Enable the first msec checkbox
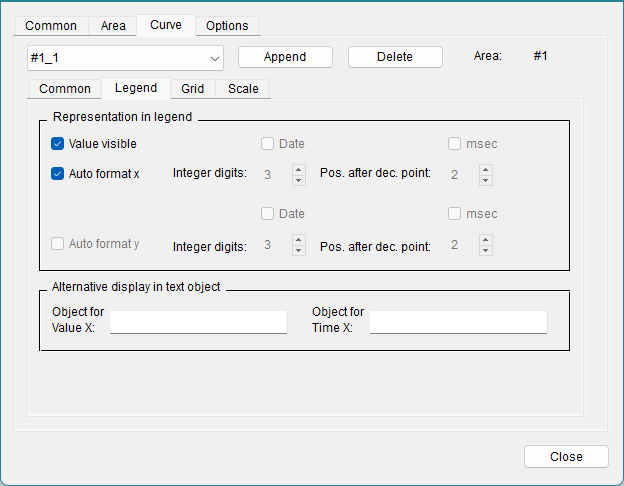Image resolution: width=624 pixels, height=486 pixels. tap(455, 144)
